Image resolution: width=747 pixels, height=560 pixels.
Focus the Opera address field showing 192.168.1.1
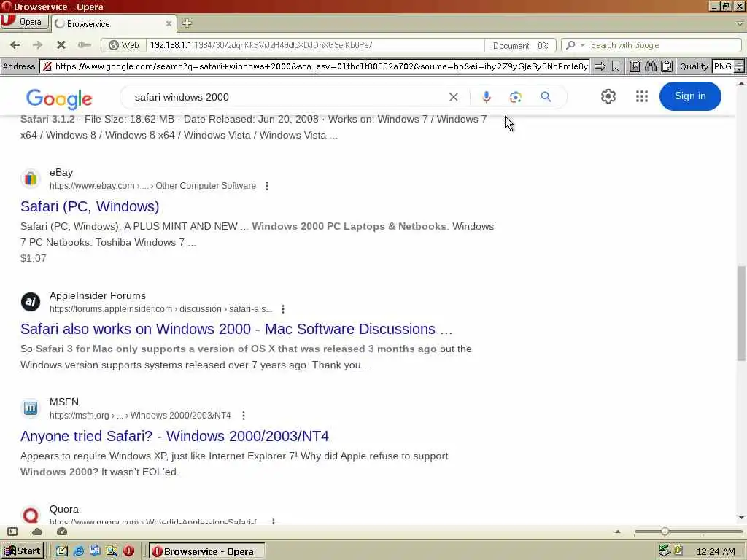pos(314,45)
